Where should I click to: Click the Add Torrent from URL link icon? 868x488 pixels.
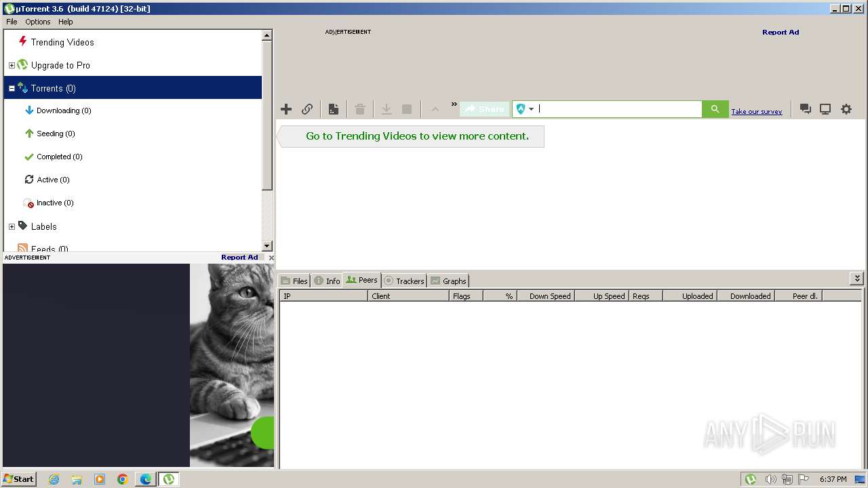(x=307, y=109)
